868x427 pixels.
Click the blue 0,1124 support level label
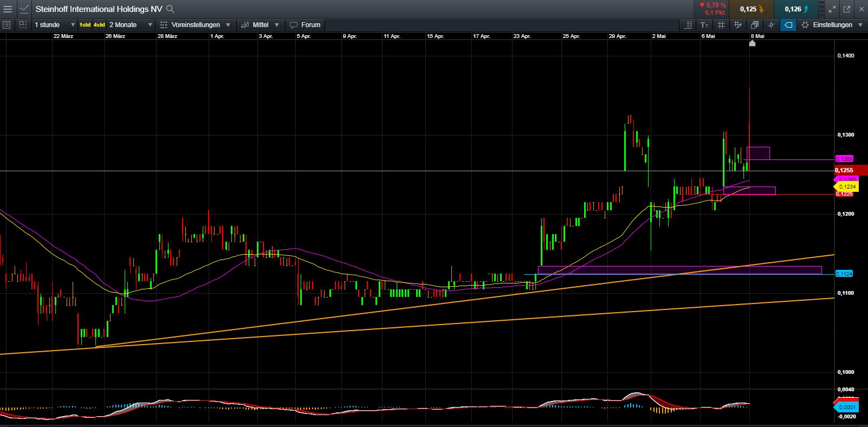point(844,274)
